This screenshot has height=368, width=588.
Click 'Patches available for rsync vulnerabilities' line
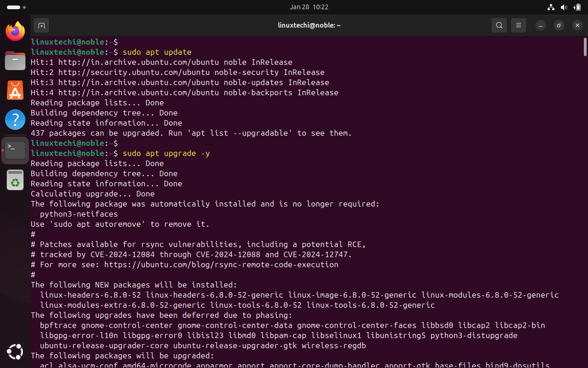pos(198,244)
